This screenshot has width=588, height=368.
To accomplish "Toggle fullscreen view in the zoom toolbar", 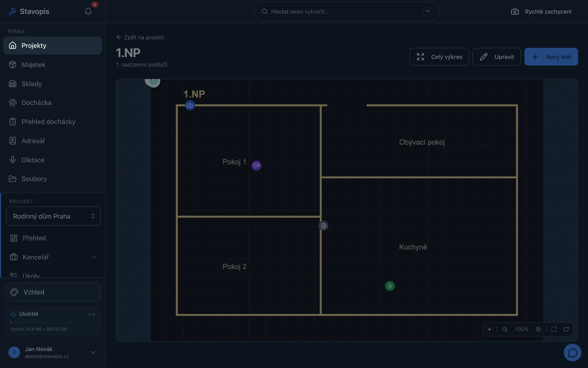I will (x=554, y=329).
